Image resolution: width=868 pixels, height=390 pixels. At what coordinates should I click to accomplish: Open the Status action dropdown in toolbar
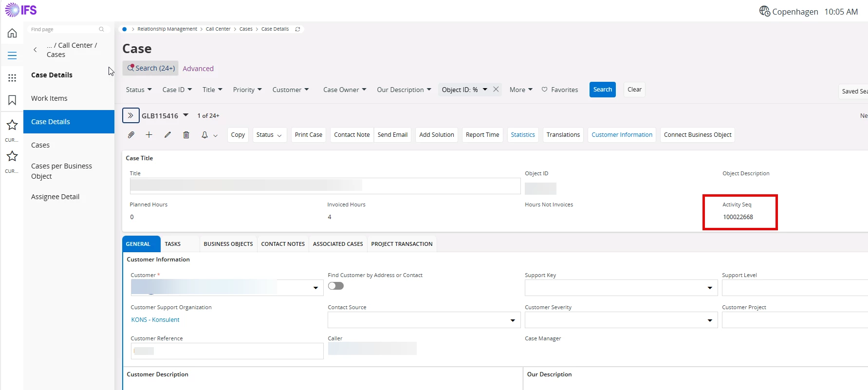pos(269,135)
